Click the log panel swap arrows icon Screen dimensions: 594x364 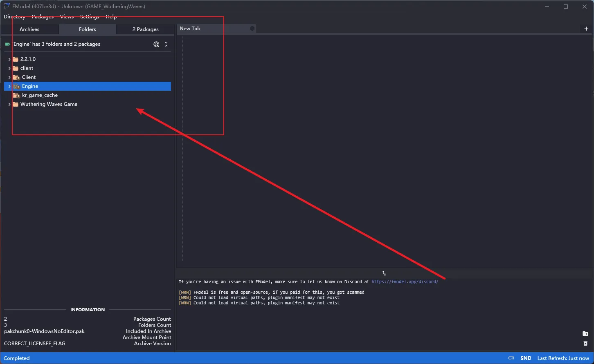coord(384,273)
